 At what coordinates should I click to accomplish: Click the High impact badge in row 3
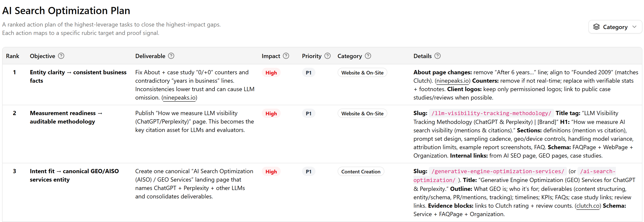(x=271, y=172)
